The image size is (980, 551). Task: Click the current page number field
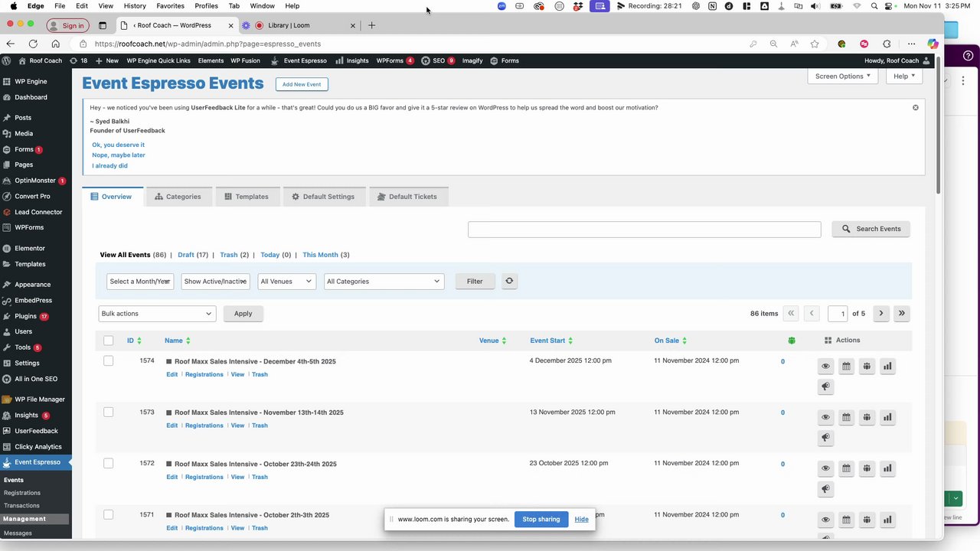pos(838,313)
